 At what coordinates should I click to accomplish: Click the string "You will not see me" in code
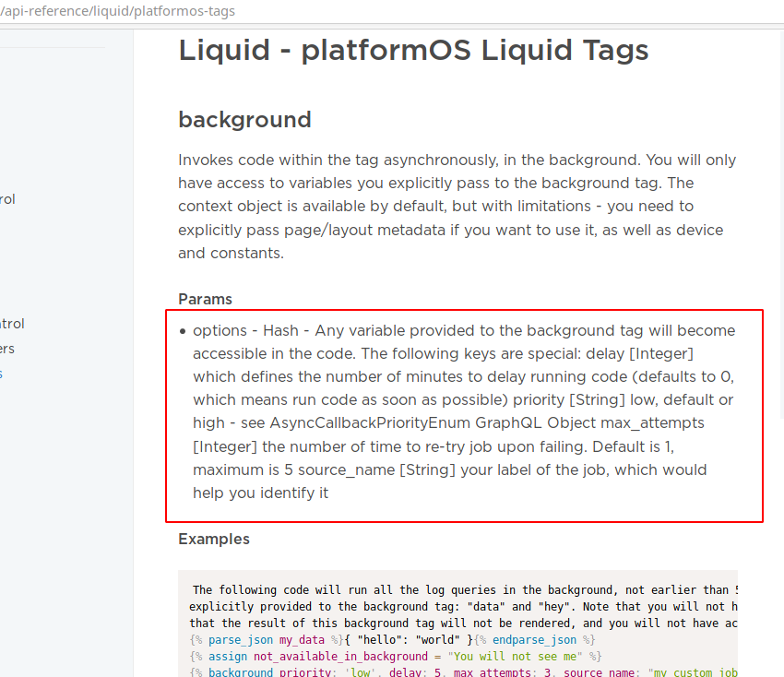pos(517,656)
